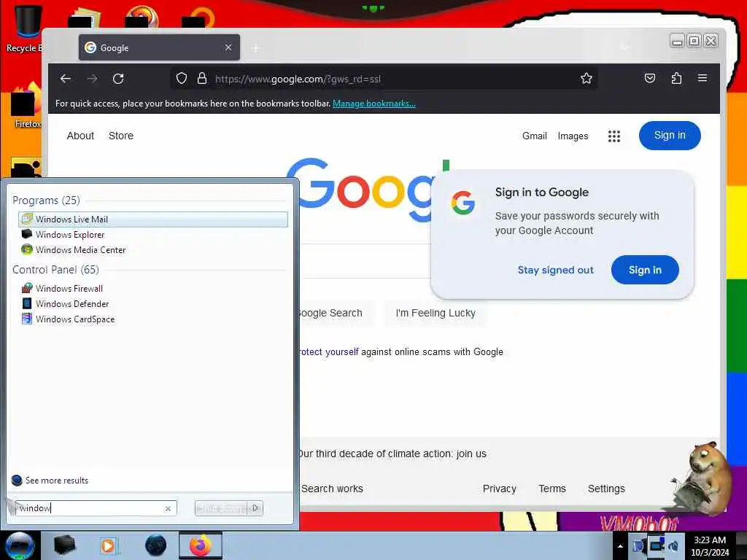
Task: Open shutdown options arrow
Action: pyautogui.click(x=255, y=508)
